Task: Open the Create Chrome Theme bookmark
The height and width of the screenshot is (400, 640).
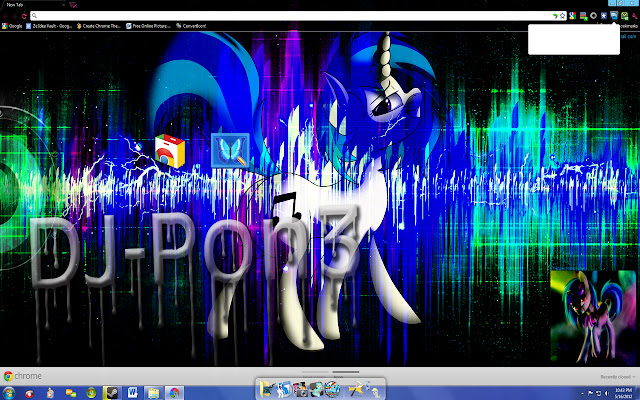Action: [99, 26]
